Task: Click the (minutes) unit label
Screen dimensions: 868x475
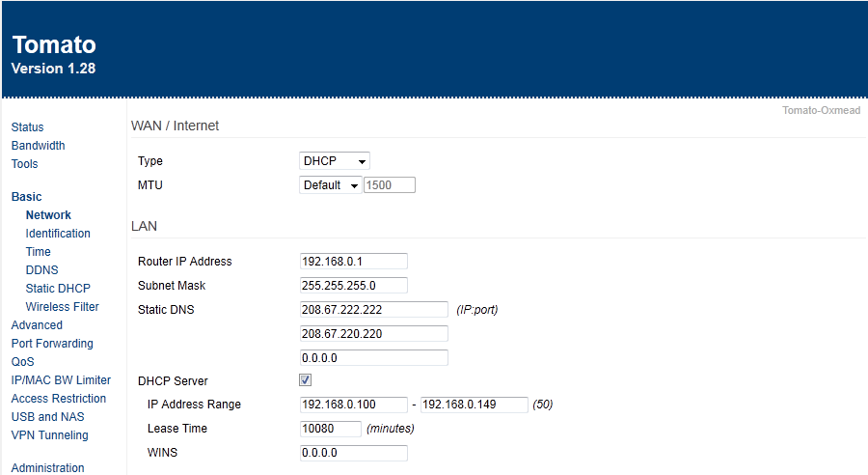Action: [391, 429]
